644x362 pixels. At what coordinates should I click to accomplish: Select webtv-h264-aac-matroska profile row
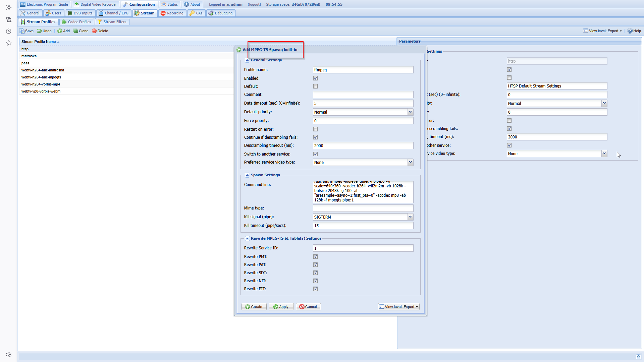tap(43, 70)
